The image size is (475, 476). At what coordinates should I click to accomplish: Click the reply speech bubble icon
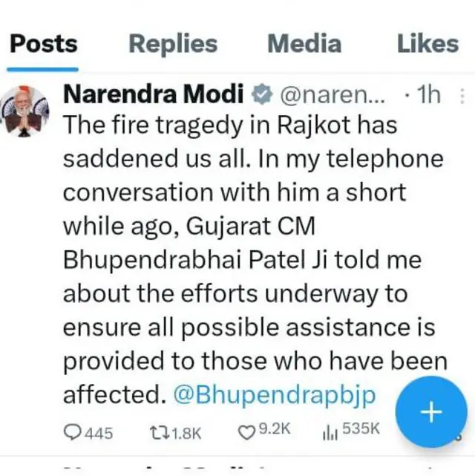click(73, 431)
